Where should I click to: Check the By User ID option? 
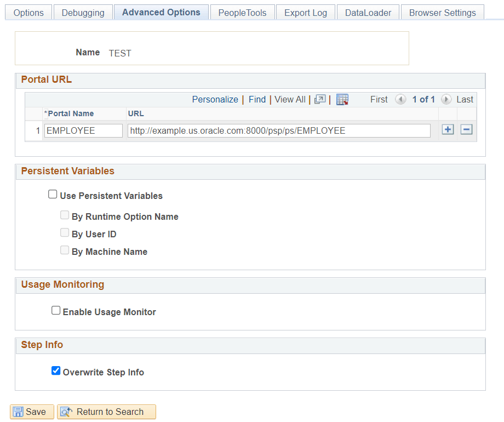point(65,232)
